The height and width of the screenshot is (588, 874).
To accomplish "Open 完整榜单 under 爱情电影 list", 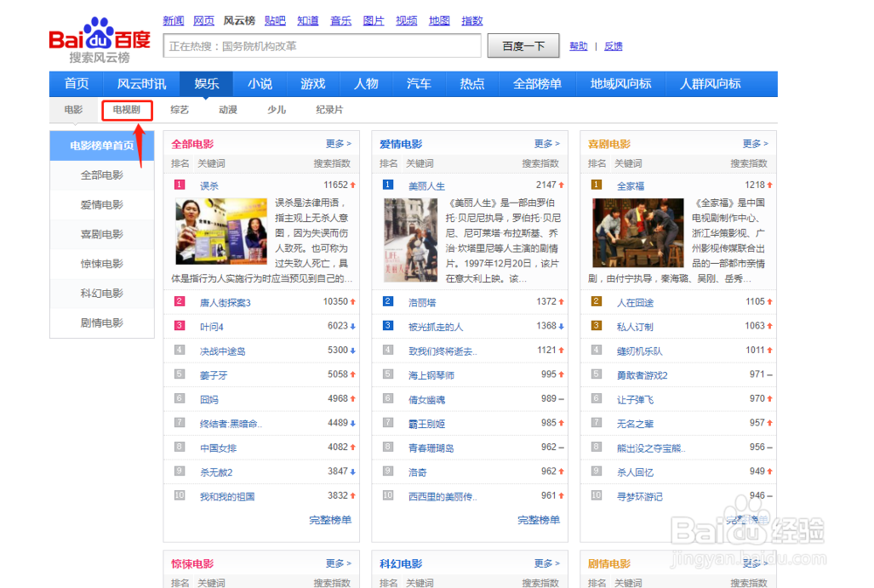I will 539,520.
